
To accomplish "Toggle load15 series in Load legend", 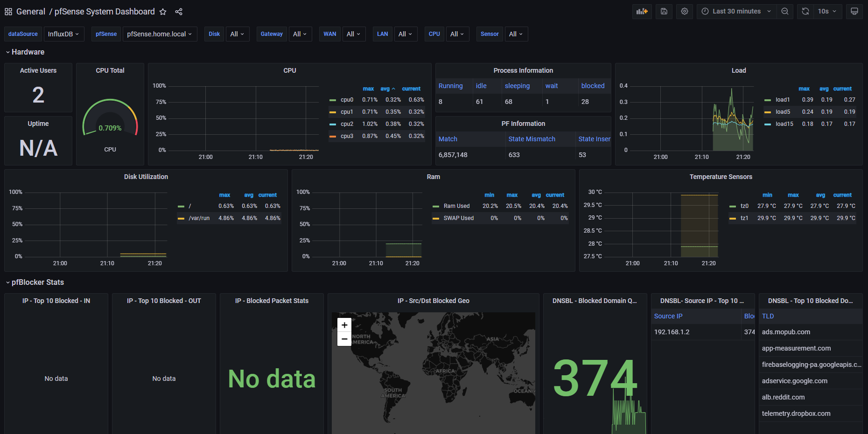I will click(784, 124).
